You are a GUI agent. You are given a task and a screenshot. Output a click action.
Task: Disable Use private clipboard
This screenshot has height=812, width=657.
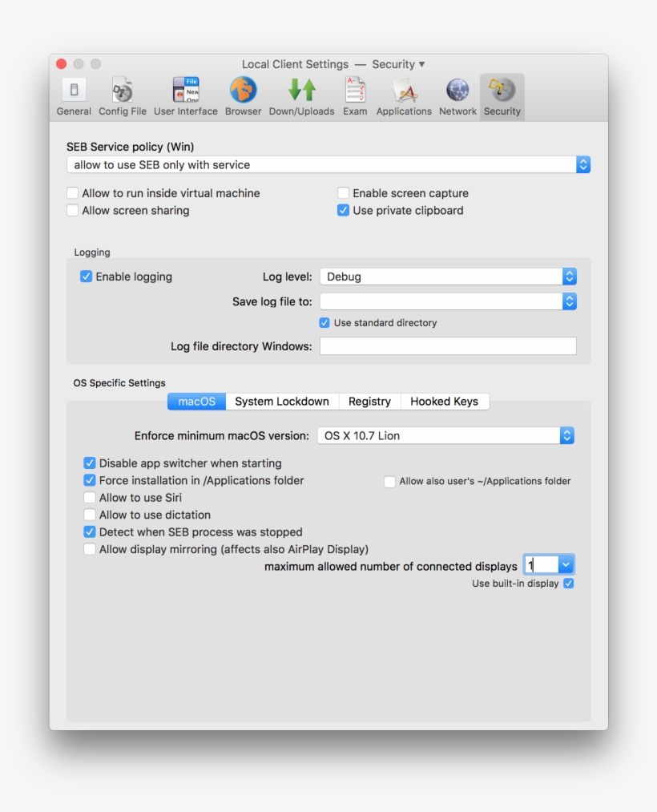(343, 210)
